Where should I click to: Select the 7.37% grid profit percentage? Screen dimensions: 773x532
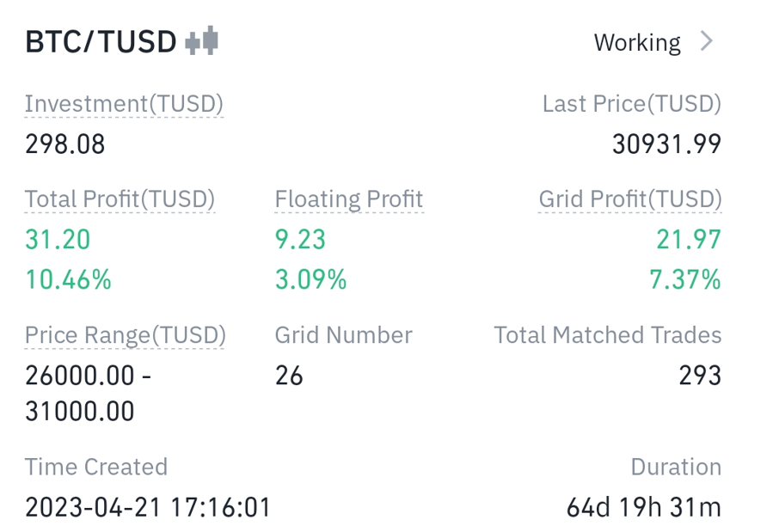coord(685,279)
